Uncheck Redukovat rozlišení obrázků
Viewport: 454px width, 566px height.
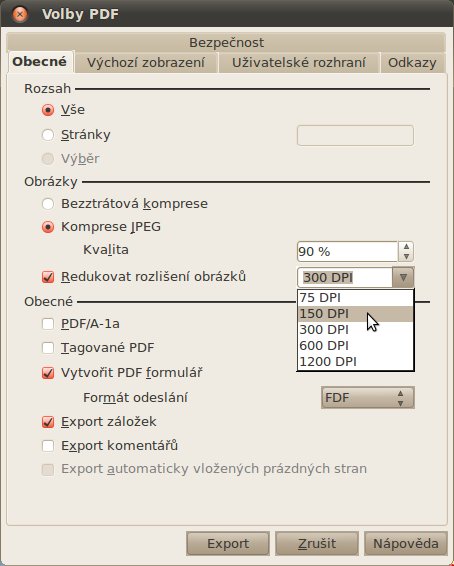tap(48, 277)
